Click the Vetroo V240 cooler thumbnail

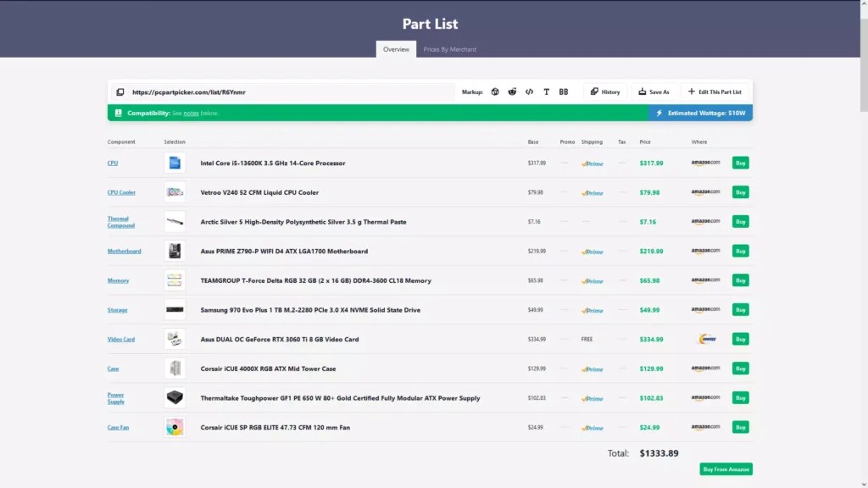coord(175,192)
